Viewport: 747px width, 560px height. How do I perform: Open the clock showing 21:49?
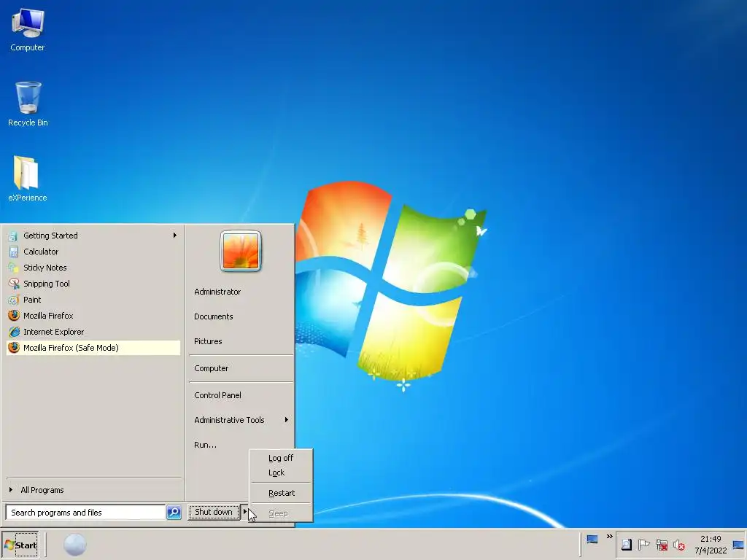pyautogui.click(x=711, y=545)
